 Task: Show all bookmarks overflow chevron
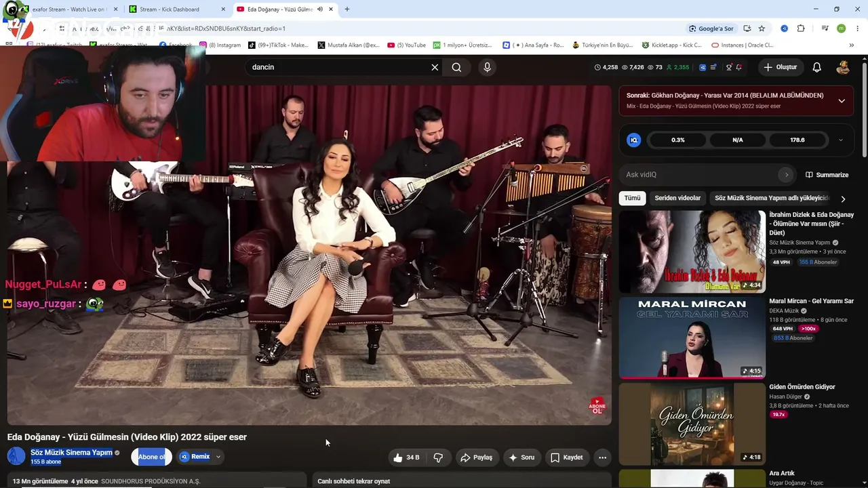pyautogui.click(x=852, y=45)
